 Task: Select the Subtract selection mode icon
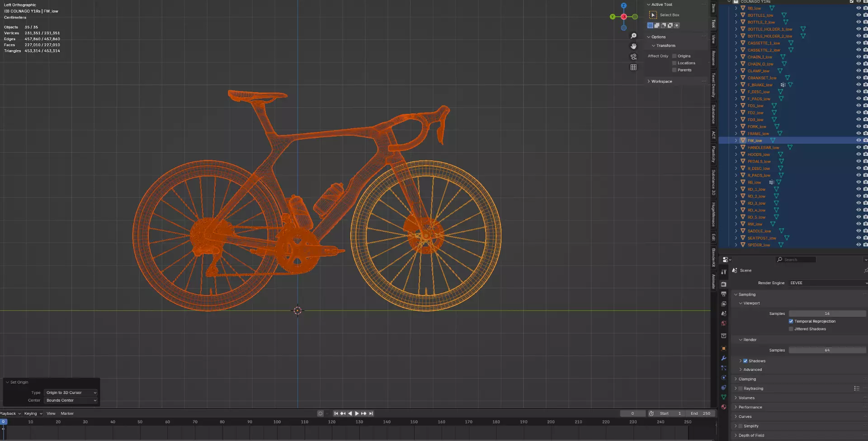(664, 25)
